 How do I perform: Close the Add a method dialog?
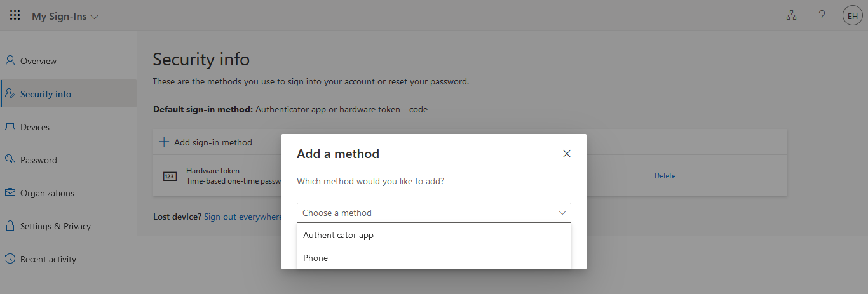[567, 154]
